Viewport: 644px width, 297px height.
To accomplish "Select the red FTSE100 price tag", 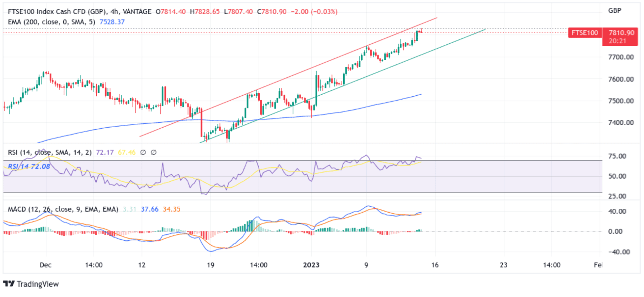I will [584, 33].
